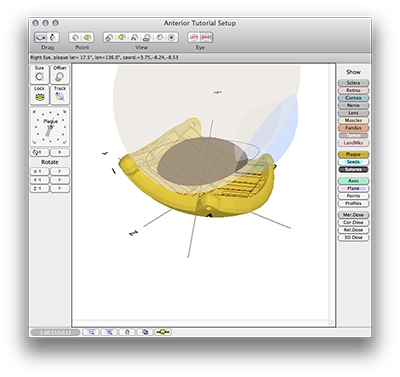Rotate Z axis forward with right arrow
The width and height of the screenshot is (400, 377).
tap(60, 188)
